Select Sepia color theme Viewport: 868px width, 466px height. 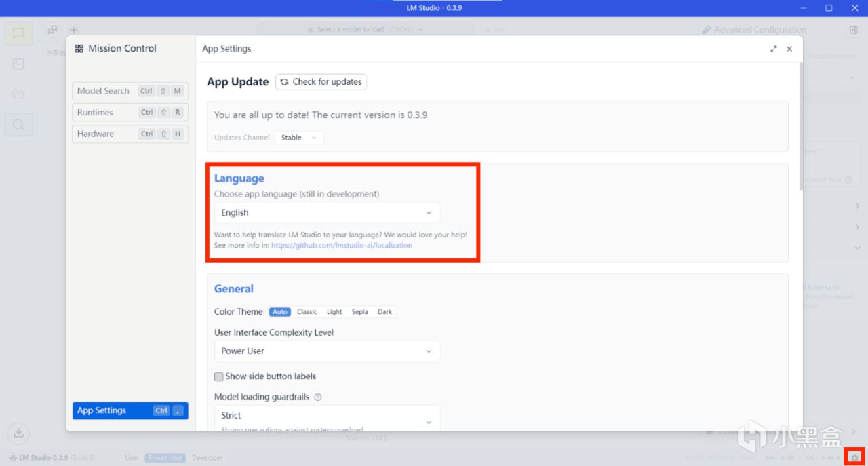360,312
